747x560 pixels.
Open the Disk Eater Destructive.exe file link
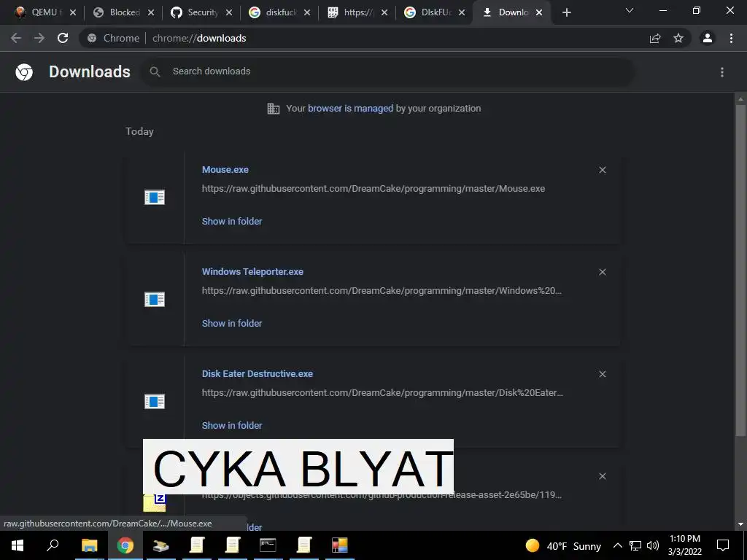pos(258,374)
